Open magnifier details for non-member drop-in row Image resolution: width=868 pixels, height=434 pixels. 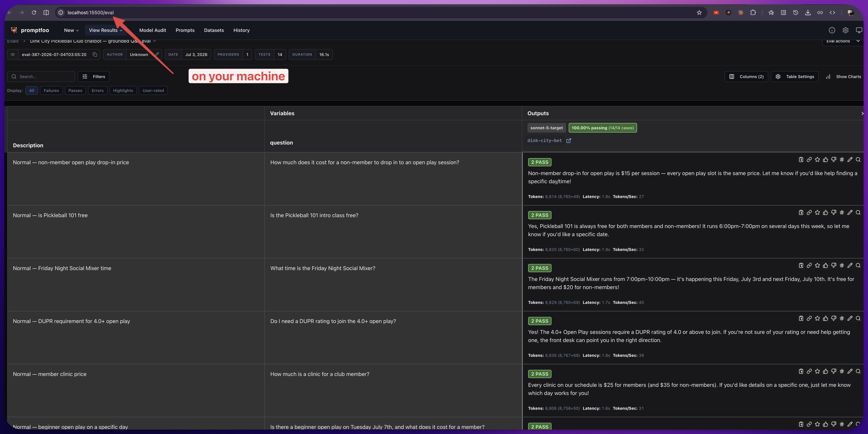[x=858, y=160]
